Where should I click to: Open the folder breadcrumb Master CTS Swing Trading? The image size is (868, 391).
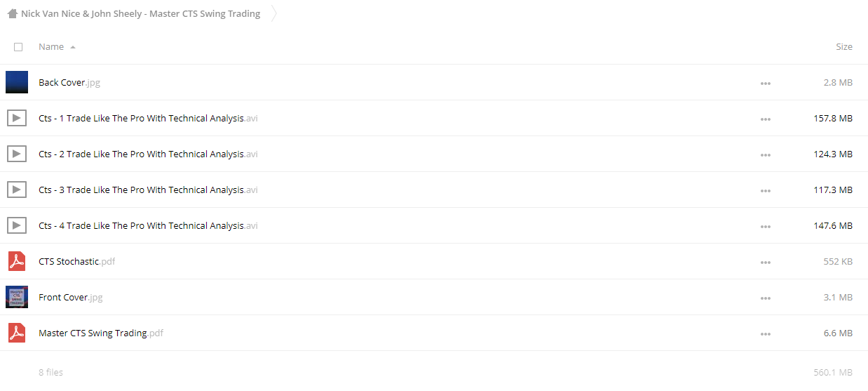(140, 14)
